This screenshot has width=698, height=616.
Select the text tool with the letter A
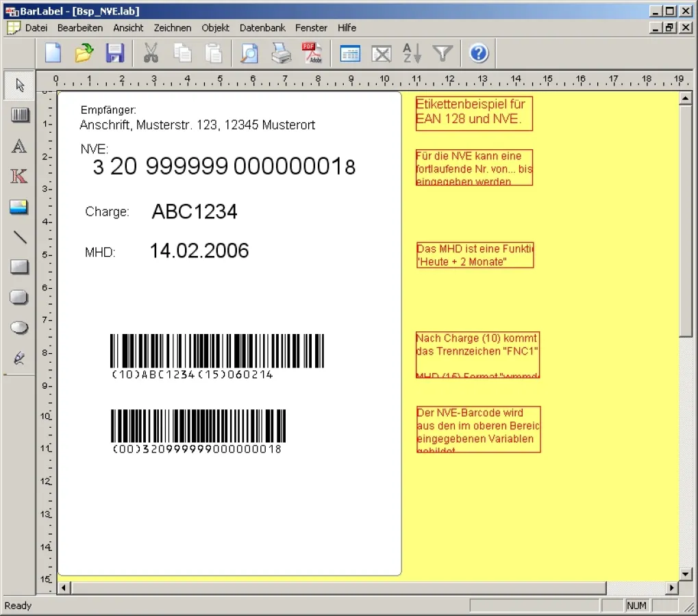pyautogui.click(x=20, y=146)
